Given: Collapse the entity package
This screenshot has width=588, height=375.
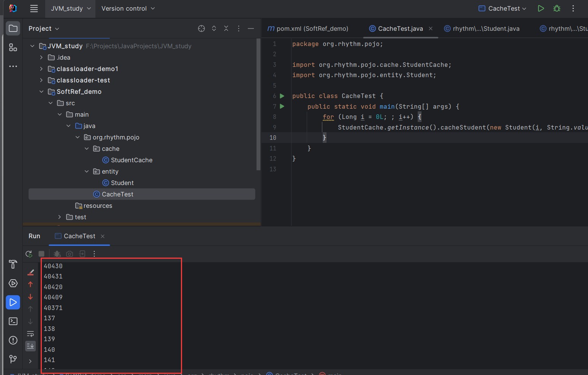Looking at the screenshot, I should point(87,171).
